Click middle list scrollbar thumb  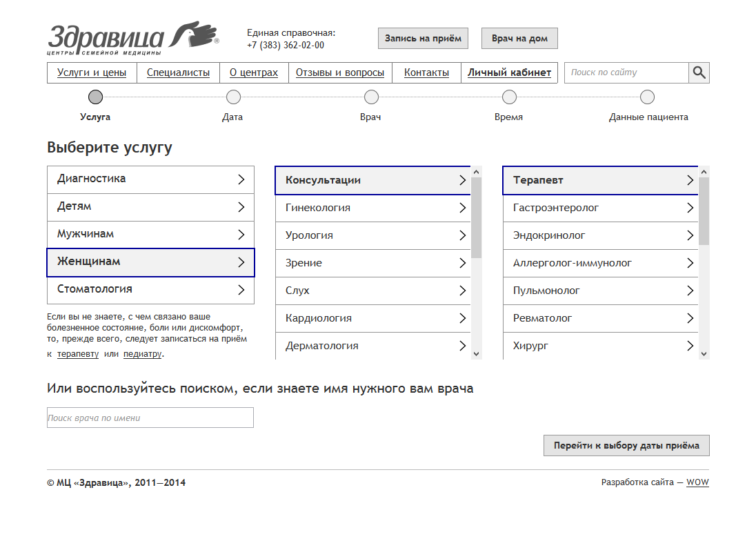click(477, 217)
